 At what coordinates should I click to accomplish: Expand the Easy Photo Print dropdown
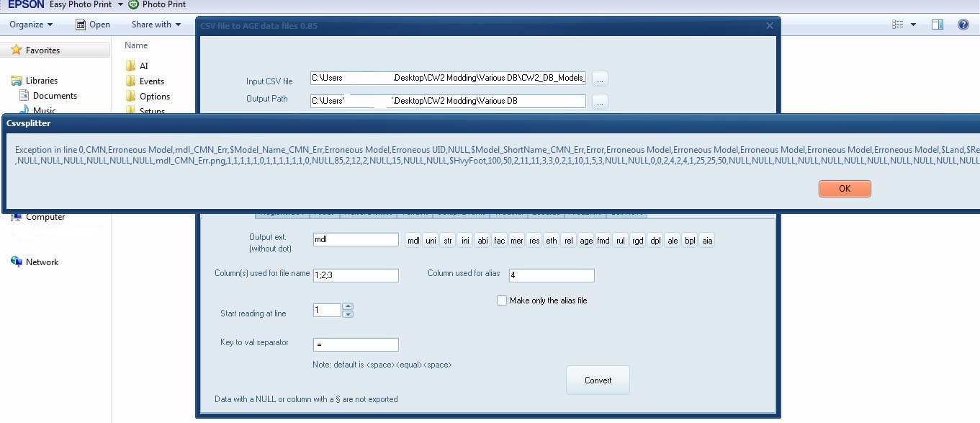pyautogui.click(x=120, y=4)
